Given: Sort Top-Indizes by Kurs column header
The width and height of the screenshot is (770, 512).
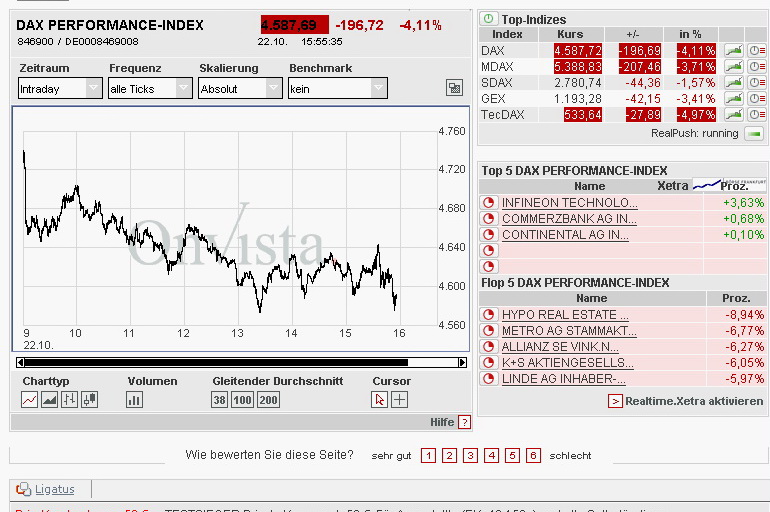Looking at the screenshot, I should point(570,34).
